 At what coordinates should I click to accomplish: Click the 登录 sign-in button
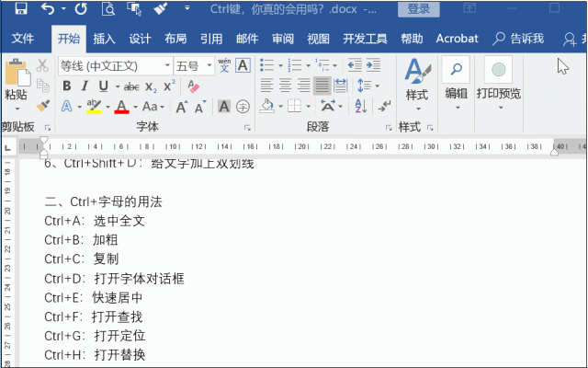(x=419, y=9)
